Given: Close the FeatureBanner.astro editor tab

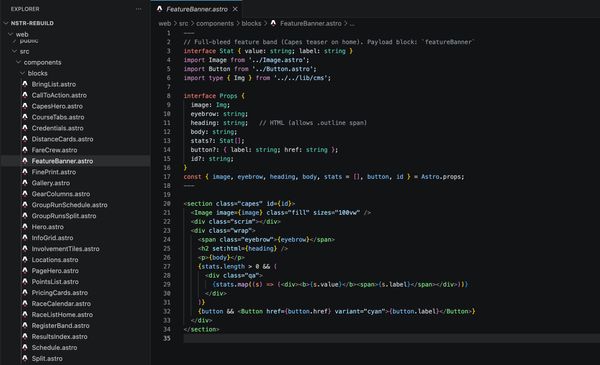Looking at the screenshot, I should click(235, 9).
